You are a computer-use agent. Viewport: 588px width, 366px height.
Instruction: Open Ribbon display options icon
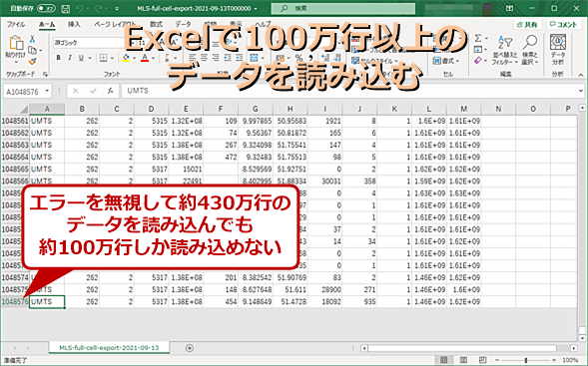click(509, 8)
